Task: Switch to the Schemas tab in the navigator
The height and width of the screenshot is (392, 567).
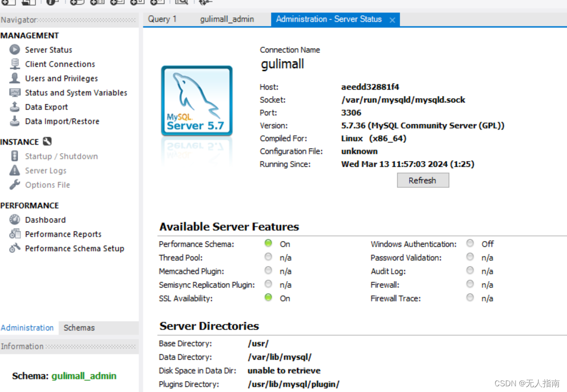Action: tap(79, 328)
